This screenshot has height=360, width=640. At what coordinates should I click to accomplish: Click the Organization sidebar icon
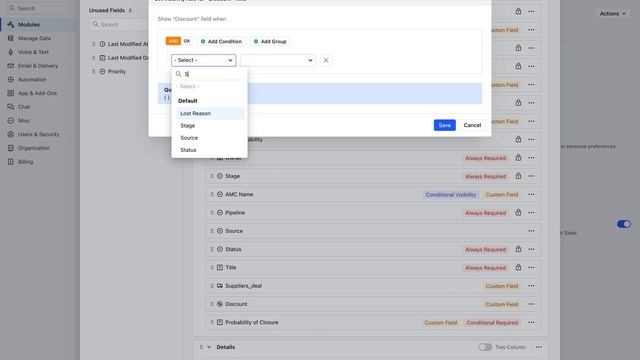coord(11,148)
